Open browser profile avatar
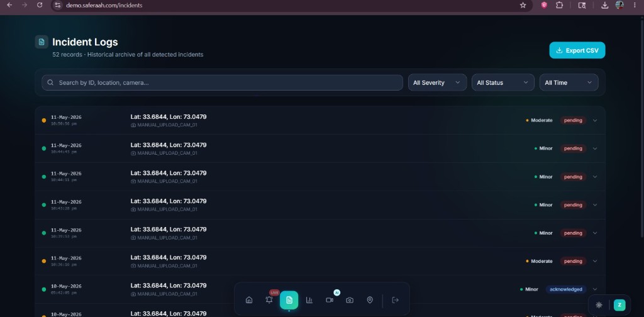 (x=619, y=5)
